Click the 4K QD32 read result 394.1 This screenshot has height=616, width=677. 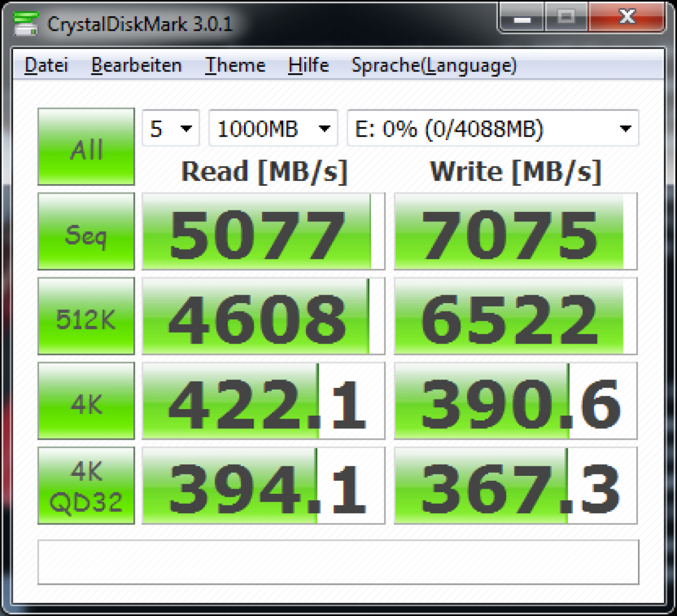click(x=263, y=485)
